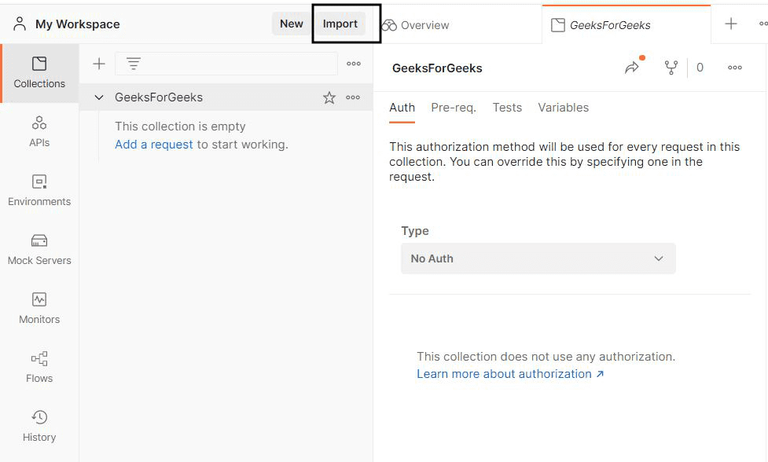The image size is (768, 462).
Task: Open the Type authorization dropdown
Action: click(x=538, y=258)
